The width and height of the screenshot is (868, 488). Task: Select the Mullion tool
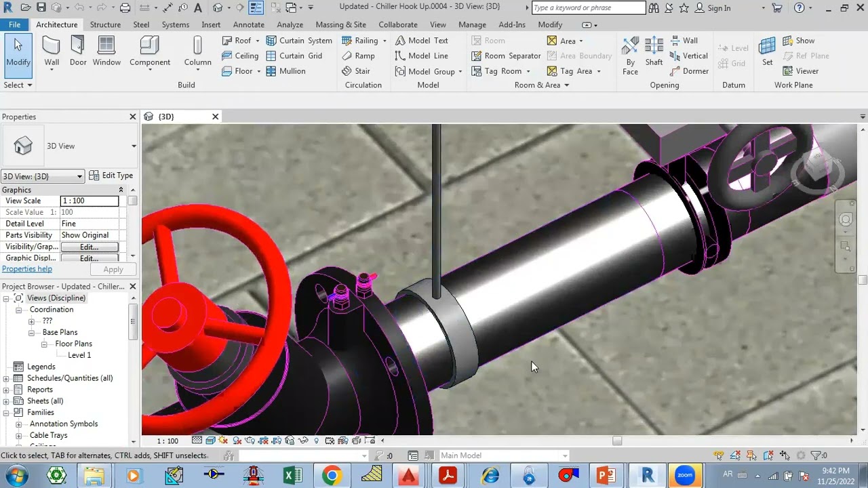click(285, 70)
